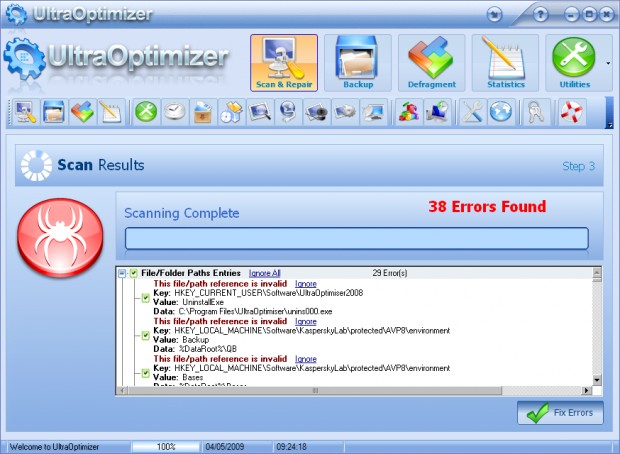Click the pin icon in the title bar
The height and width of the screenshot is (454, 620).
pyautogui.click(x=494, y=15)
